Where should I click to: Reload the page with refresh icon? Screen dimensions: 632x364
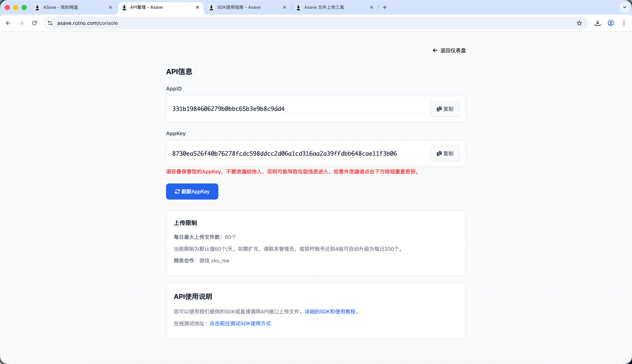click(x=35, y=23)
